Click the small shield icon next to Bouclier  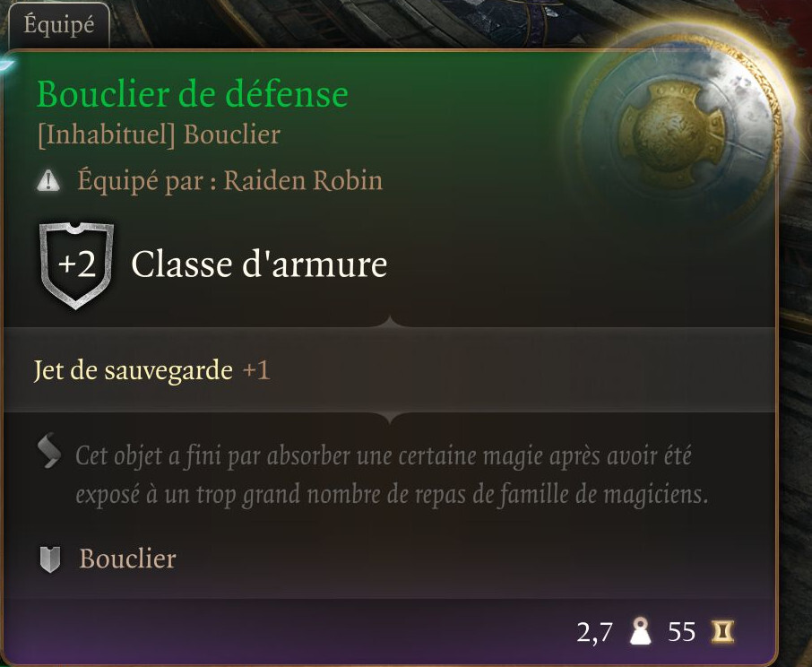pyautogui.click(x=50, y=559)
